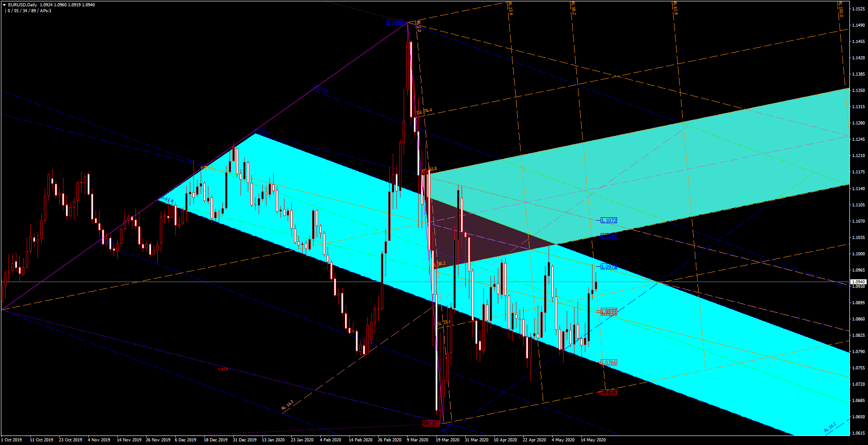Select the red 1.0873 price tag
This screenshot has height=445, width=868.
point(608,312)
